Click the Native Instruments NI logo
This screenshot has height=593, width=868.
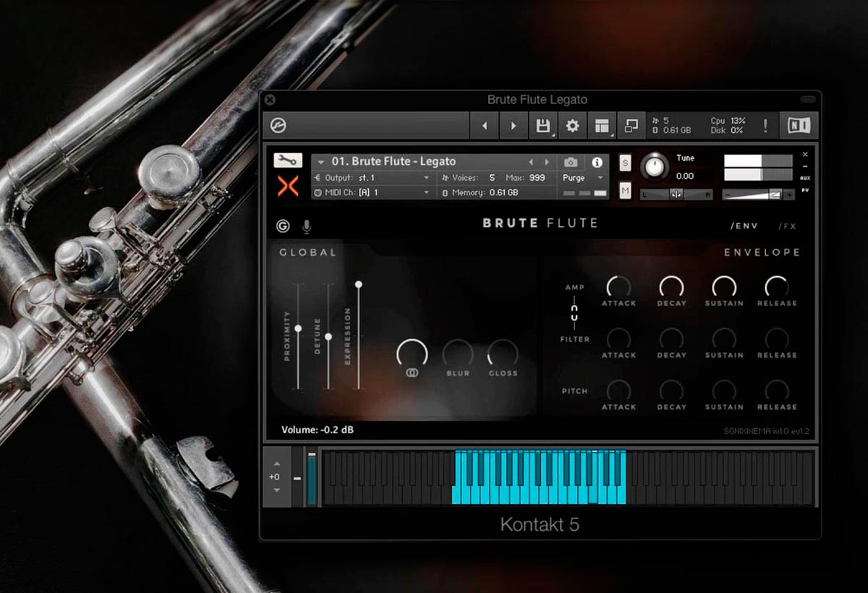click(799, 126)
